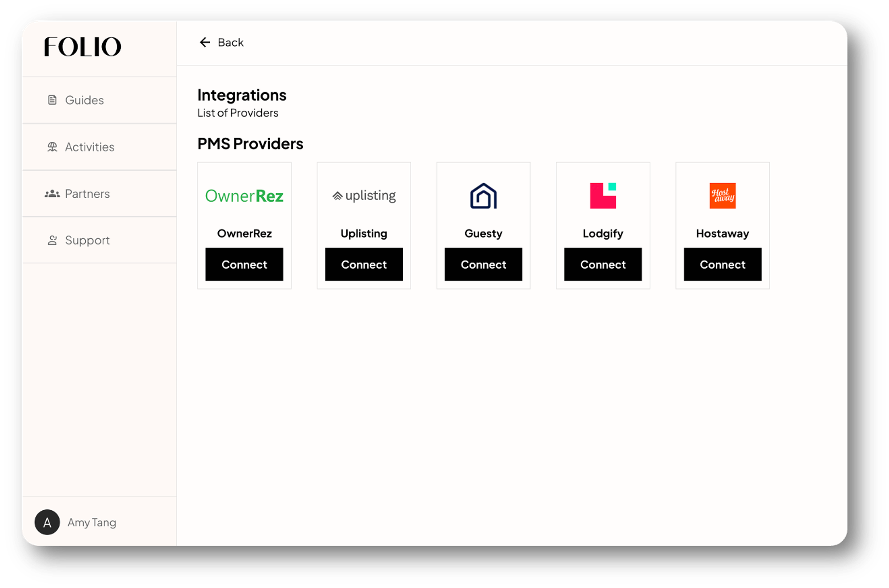Open Partners via the people icon
This screenshot has height=588, width=889.
point(52,193)
